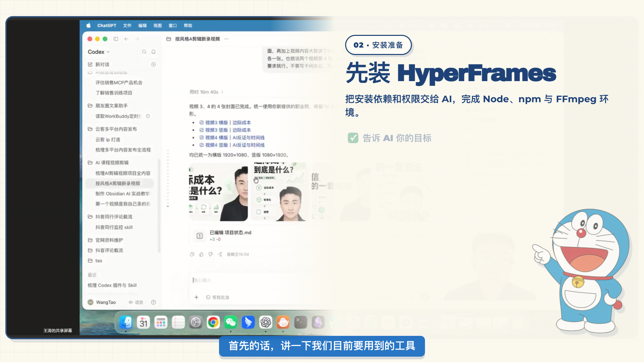
Task: Click the clock icon beside 读取WorkBuddy定时
Action: click(x=148, y=116)
